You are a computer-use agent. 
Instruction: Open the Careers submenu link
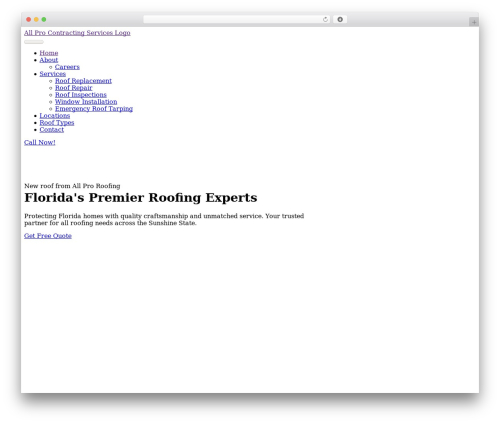click(x=67, y=67)
